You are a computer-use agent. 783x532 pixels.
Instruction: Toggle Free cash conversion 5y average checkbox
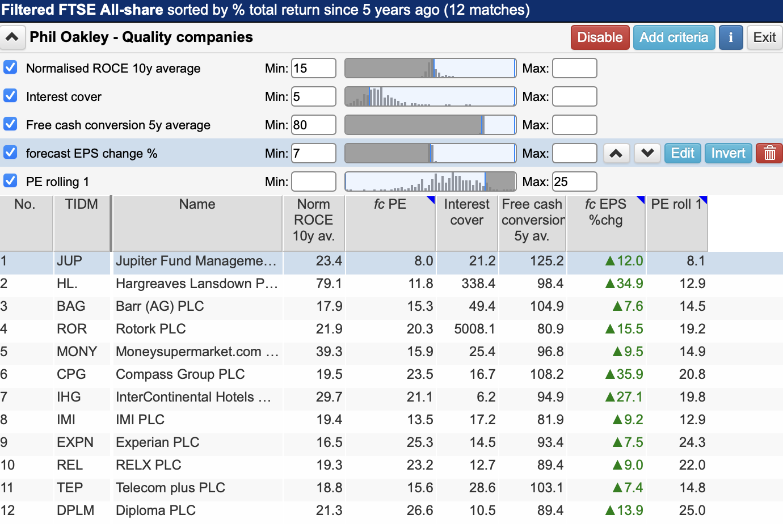[x=10, y=124]
